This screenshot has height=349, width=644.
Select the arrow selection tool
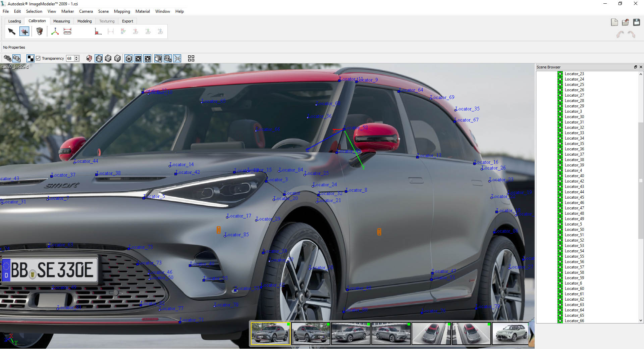click(12, 32)
